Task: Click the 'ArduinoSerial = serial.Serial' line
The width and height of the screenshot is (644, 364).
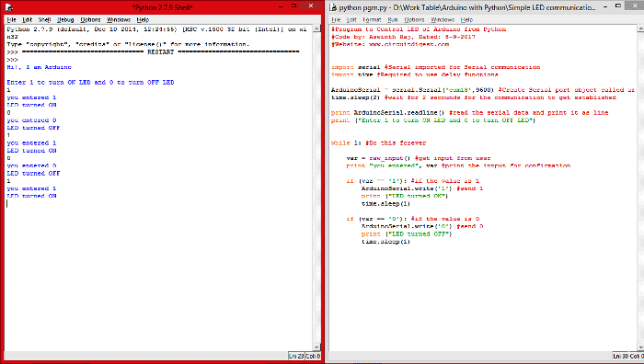Action: click(x=483, y=90)
